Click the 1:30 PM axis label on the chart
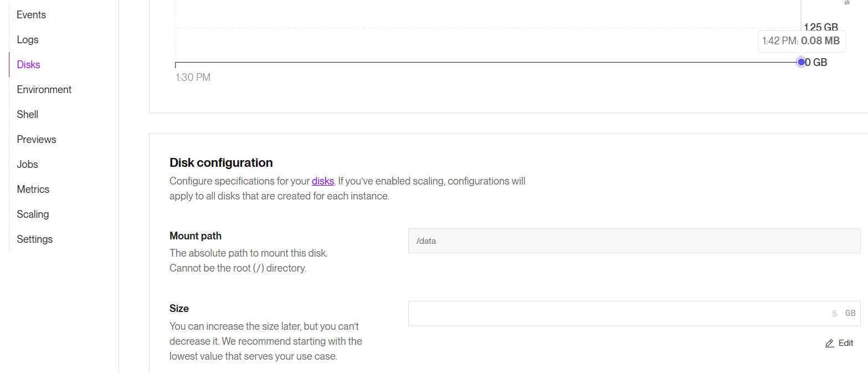Screen dimensions: 868x373 point(193,76)
